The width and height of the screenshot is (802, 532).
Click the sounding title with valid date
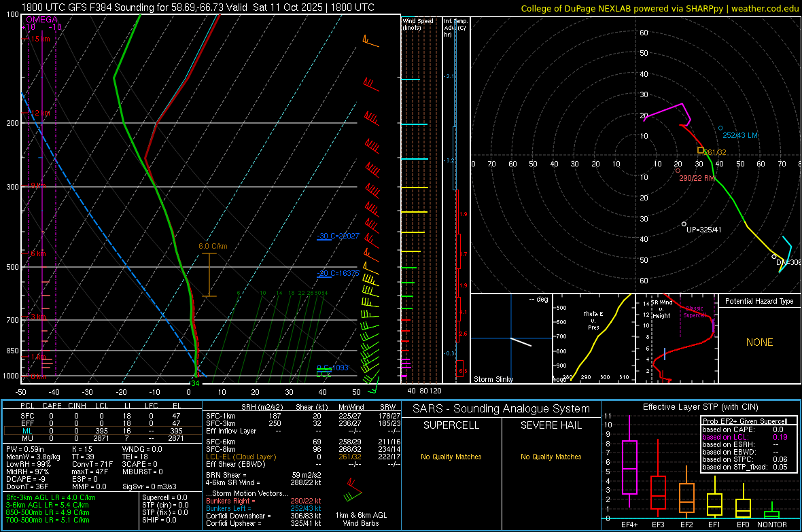pos(198,7)
